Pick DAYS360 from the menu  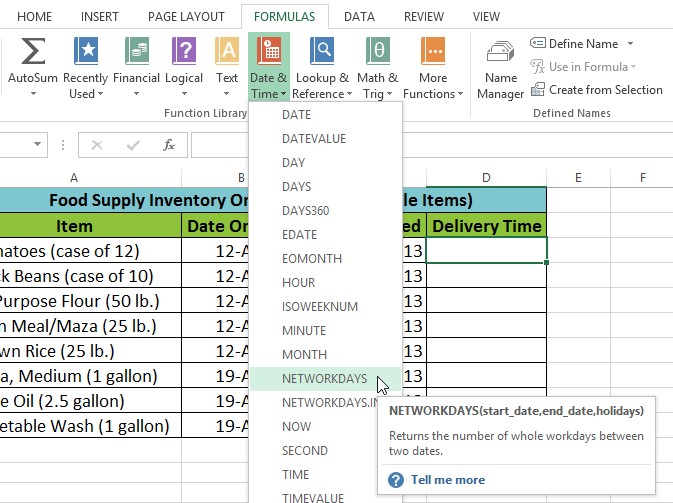[325, 211]
